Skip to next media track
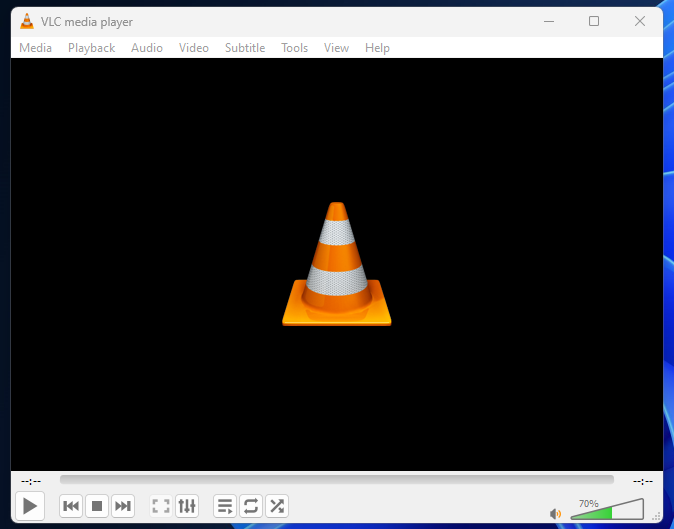 coord(123,506)
